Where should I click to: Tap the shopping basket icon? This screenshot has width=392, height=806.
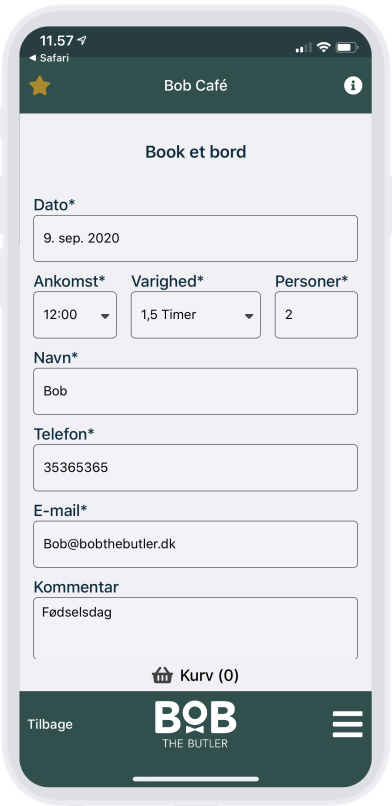point(162,675)
